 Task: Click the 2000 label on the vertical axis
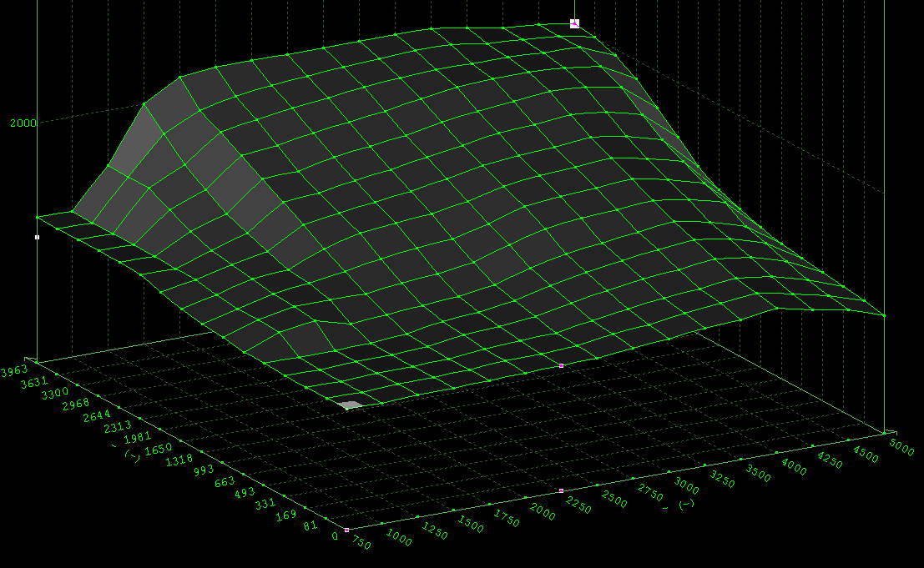coord(23,123)
